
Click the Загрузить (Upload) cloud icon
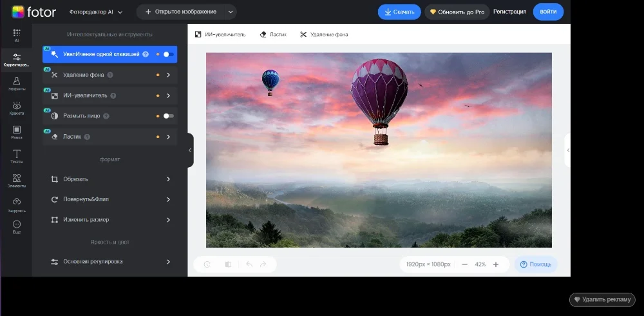click(17, 204)
